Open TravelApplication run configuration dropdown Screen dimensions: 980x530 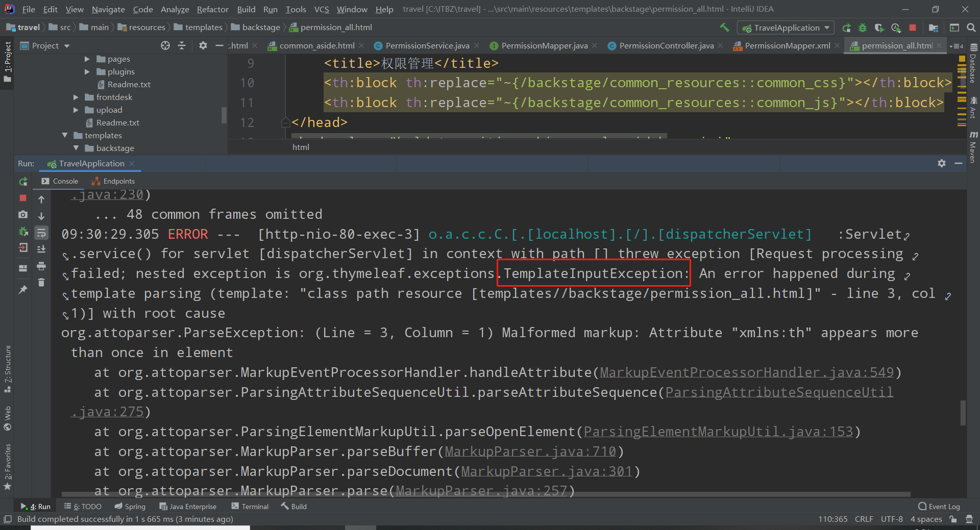coord(786,28)
